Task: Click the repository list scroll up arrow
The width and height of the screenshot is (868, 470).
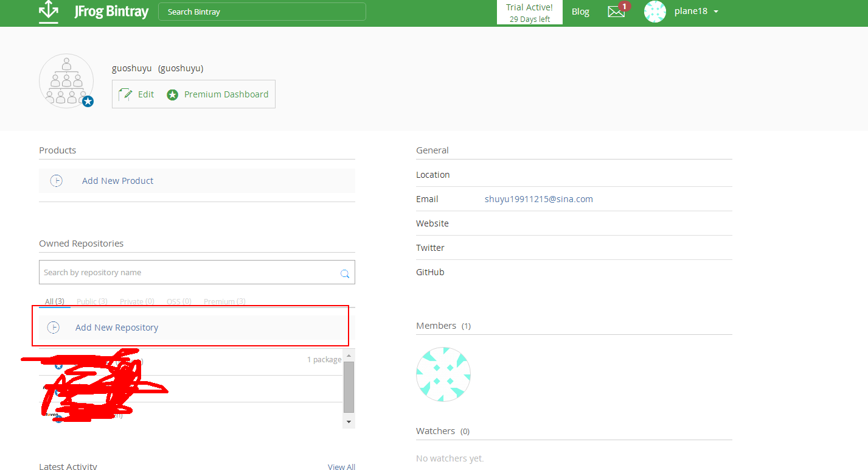Action: click(x=349, y=355)
